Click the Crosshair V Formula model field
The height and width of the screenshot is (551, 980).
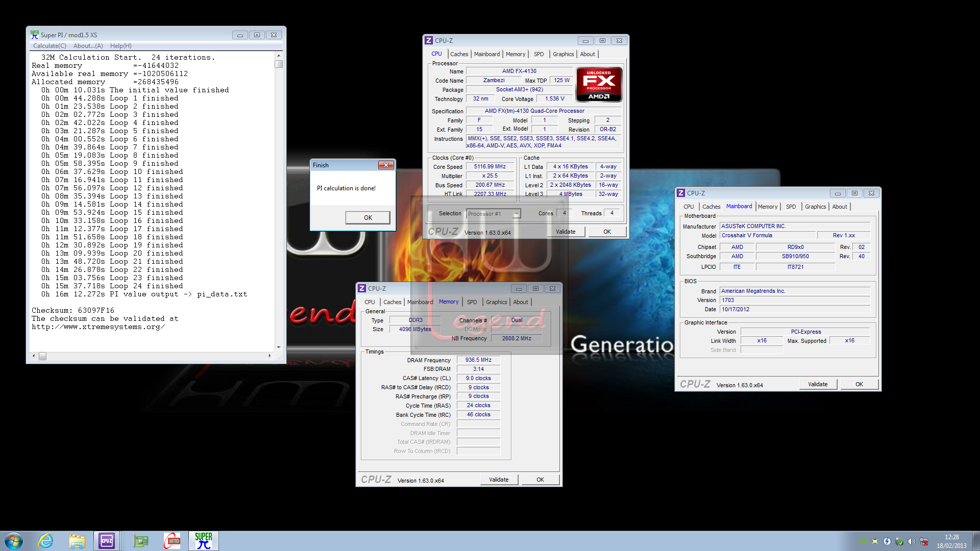point(767,235)
